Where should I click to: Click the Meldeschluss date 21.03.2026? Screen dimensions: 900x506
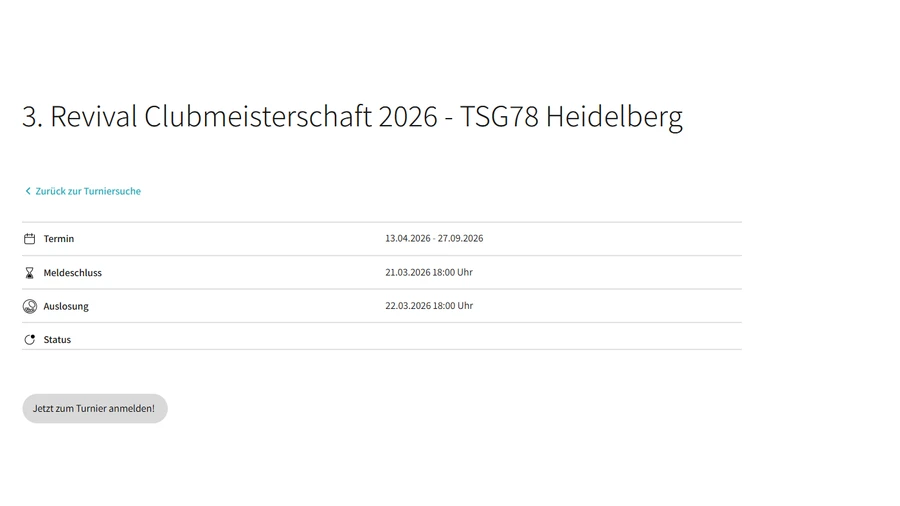[408, 272]
